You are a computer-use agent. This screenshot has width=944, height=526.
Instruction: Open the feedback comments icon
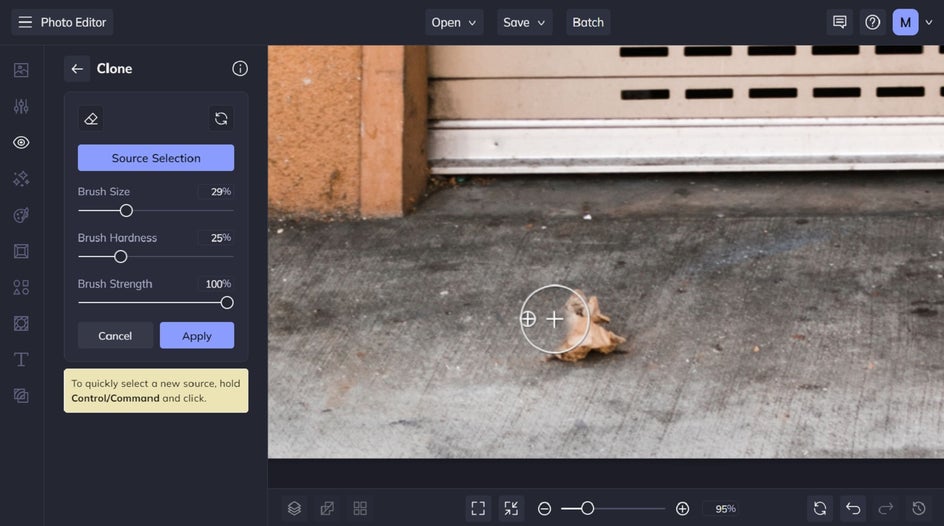840,22
